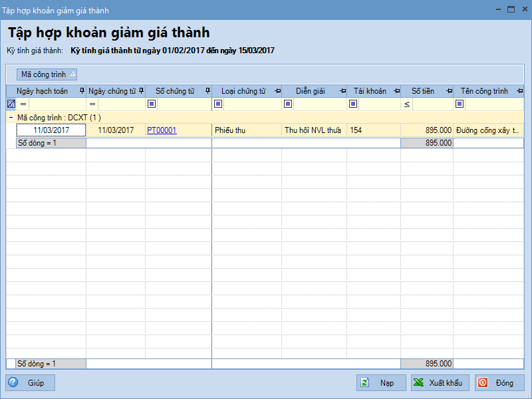Open help with the Giúp button

(31, 383)
